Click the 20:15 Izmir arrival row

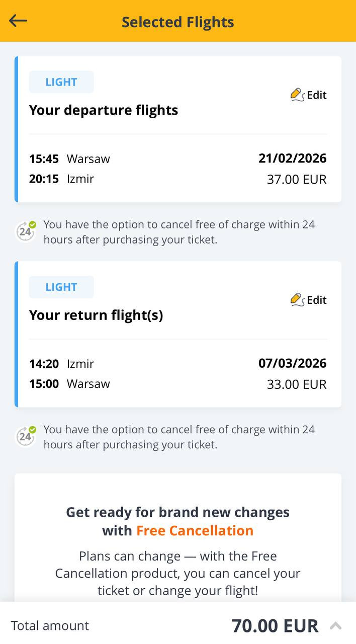[x=61, y=179]
